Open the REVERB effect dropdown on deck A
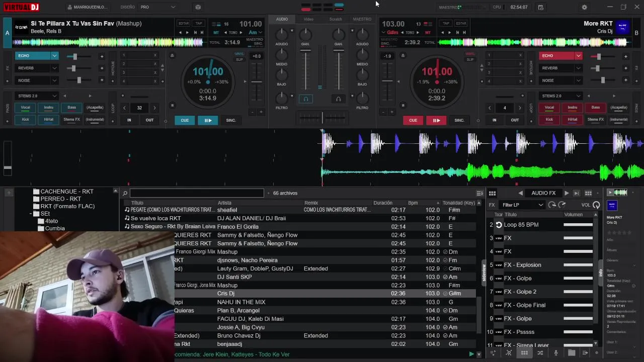 pyautogui.click(x=54, y=68)
